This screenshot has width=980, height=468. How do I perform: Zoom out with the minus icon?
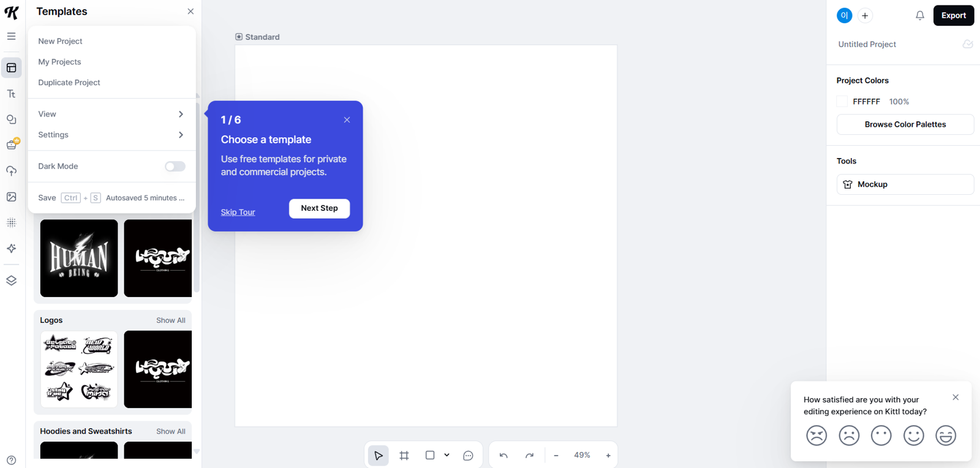556,455
